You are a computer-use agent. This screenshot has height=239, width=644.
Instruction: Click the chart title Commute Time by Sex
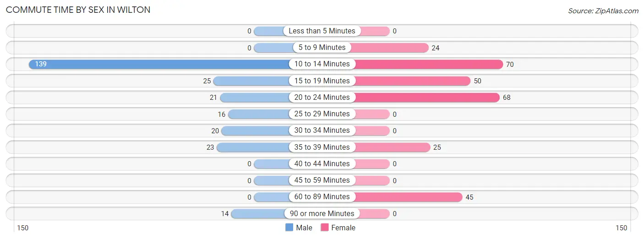click(78, 10)
